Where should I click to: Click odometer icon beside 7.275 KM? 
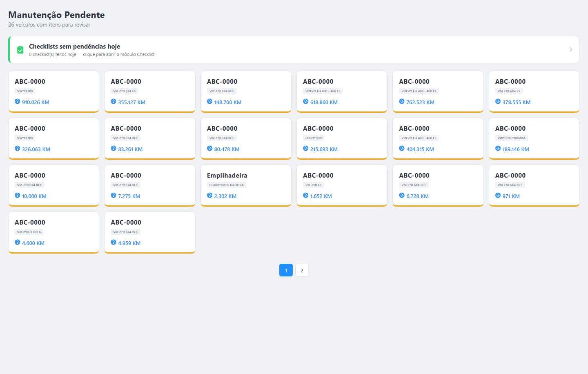coord(114,195)
